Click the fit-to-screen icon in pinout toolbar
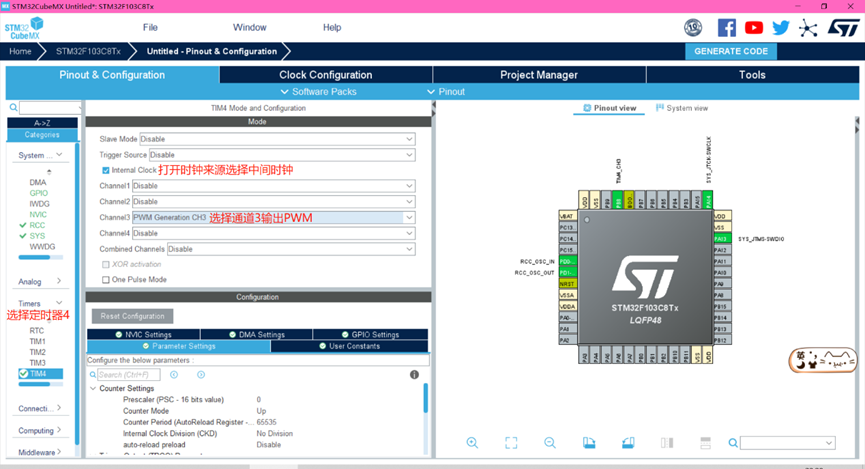 [511, 443]
